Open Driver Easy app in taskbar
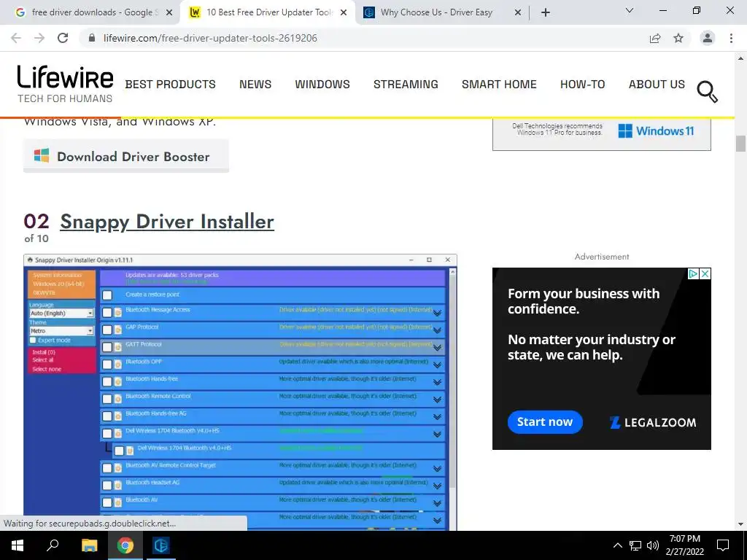The image size is (747, 560). [x=161, y=545]
